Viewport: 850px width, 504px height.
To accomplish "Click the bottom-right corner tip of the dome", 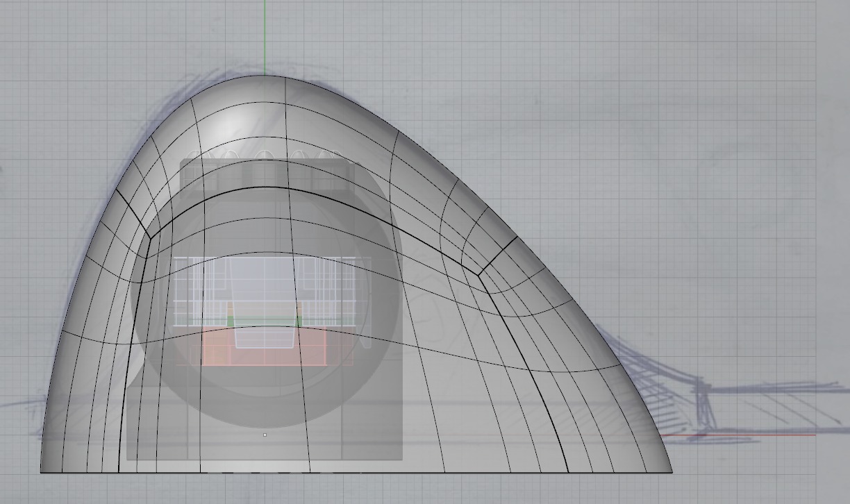I will (672, 472).
